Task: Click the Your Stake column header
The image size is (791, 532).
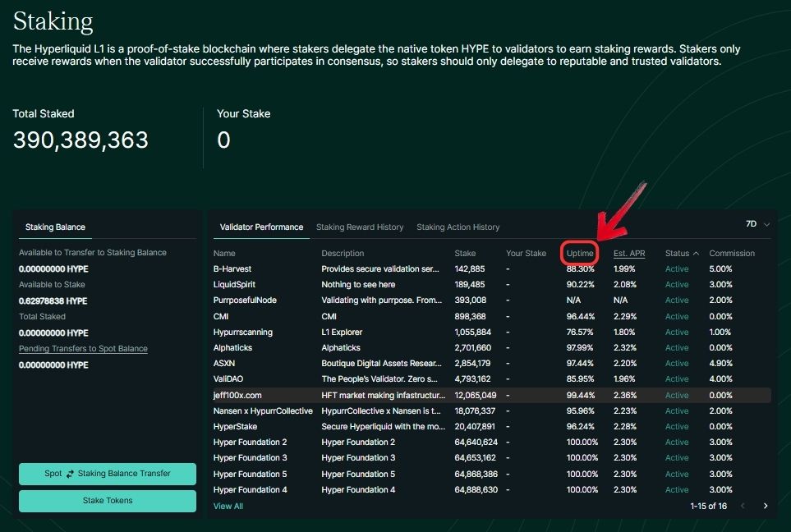Action: tap(527, 253)
